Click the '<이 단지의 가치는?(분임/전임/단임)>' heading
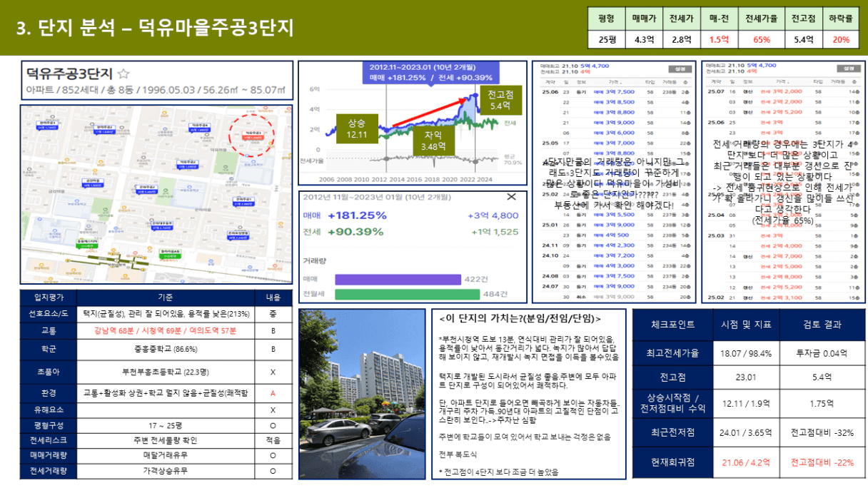868x488 pixels. (x=520, y=318)
